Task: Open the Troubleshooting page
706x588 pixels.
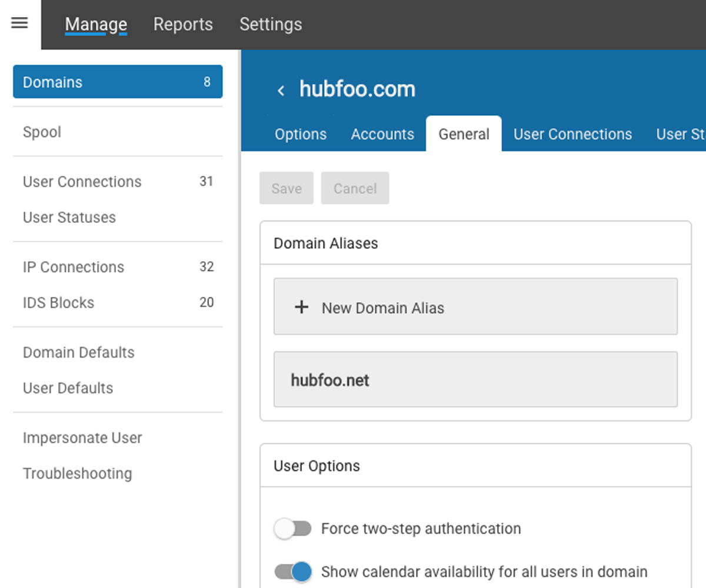Action: pos(77,473)
